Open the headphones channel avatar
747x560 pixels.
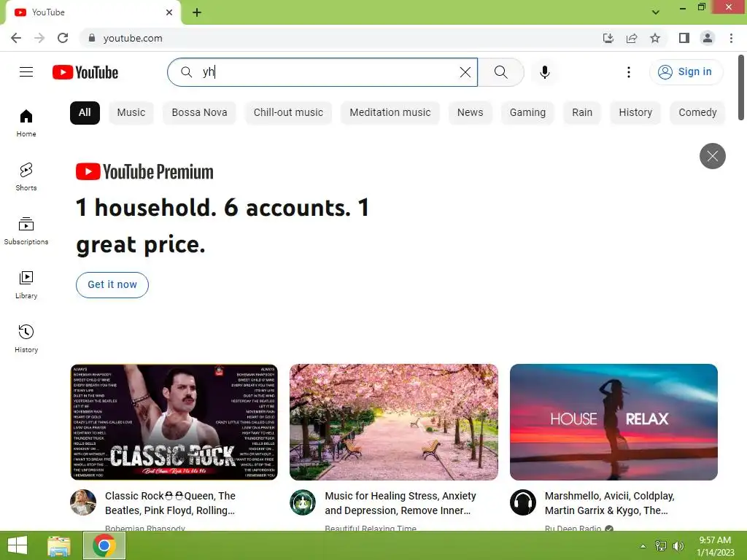pos(523,502)
